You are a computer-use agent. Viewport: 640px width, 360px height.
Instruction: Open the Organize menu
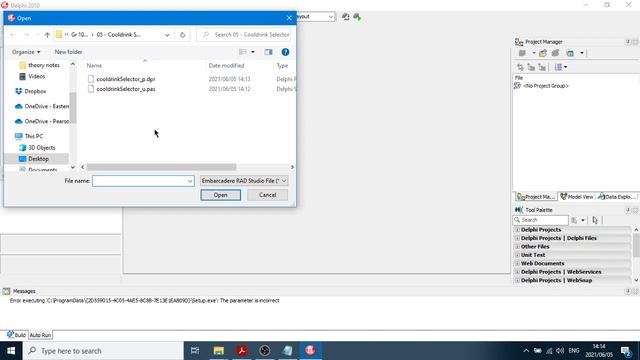(x=26, y=52)
